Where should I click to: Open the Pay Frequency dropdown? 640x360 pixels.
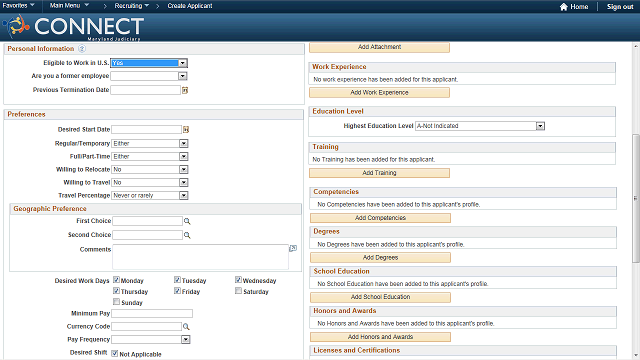[x=186, y=340]
